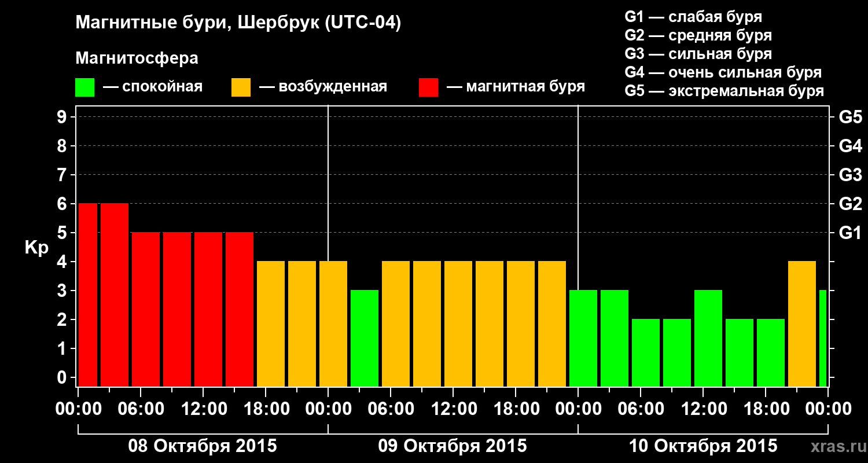Click the 00:00 label starting 08 Октября

[x=78, y=409]
